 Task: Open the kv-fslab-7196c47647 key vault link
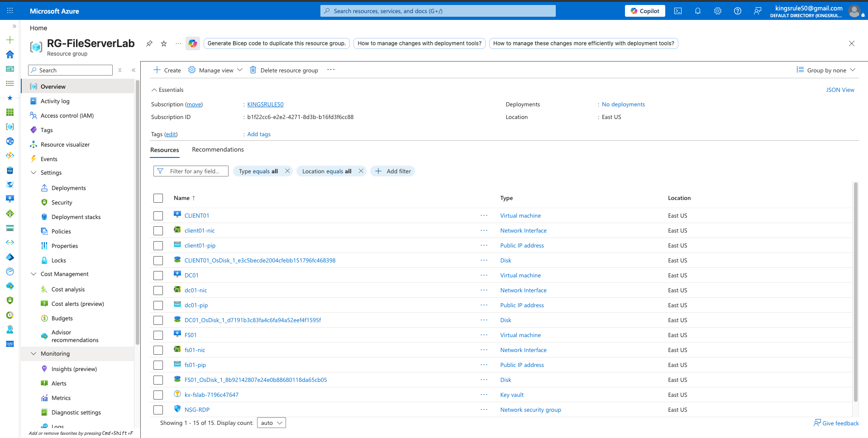click(x=211, y=395)
